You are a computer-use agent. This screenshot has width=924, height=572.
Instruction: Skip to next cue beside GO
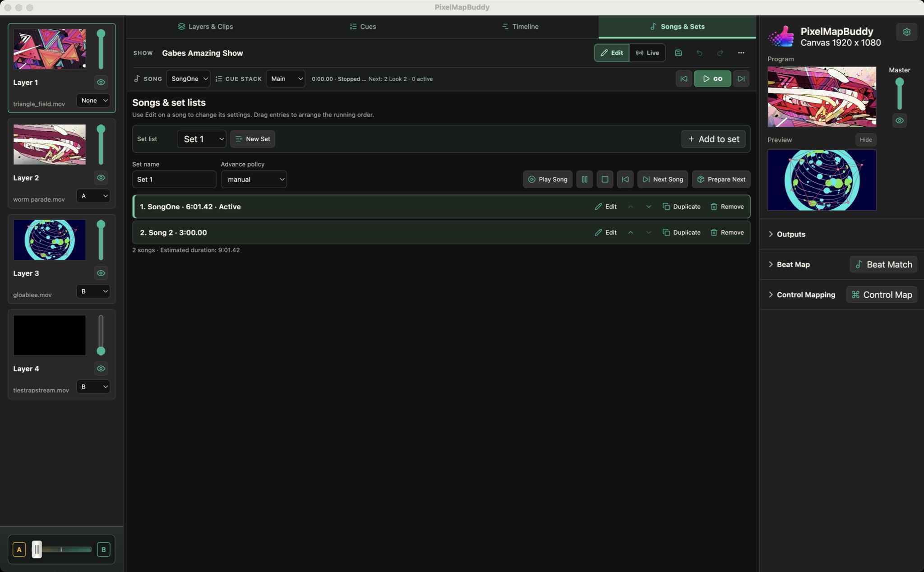click(741, 78)
